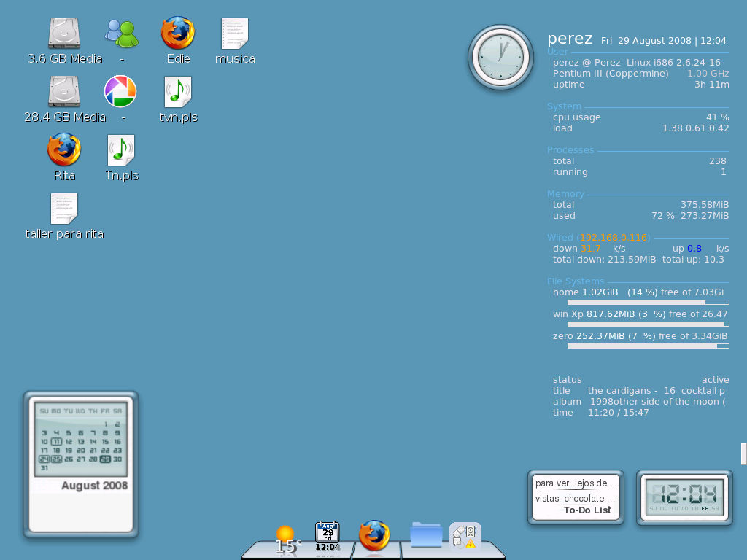The width and height of the screenshot is (747, 560).
Task: Launch the Picasa desktop icon
Action: (x=120, y=91)
